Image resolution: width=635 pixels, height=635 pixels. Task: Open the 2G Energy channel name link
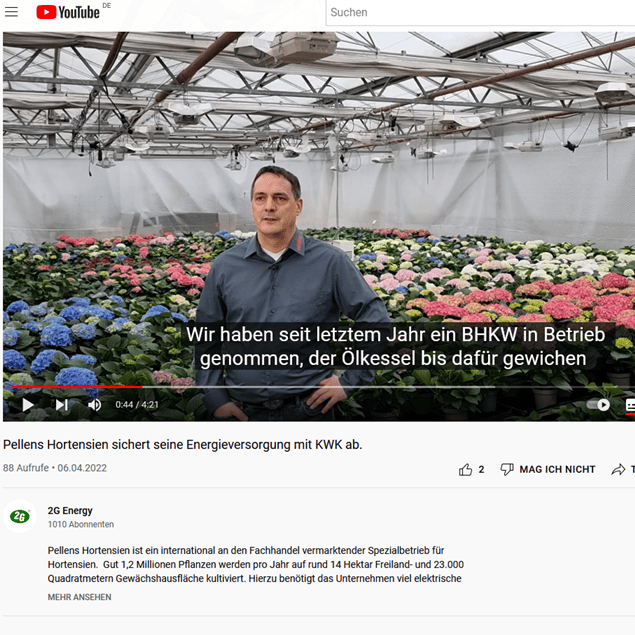pyautogui.click(x=70, y=510)
